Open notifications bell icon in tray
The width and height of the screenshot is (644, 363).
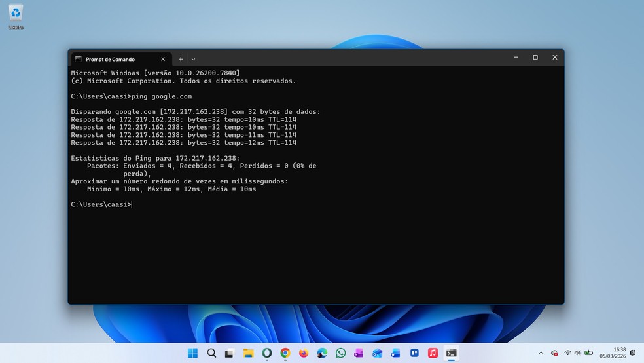coord(632,353)
